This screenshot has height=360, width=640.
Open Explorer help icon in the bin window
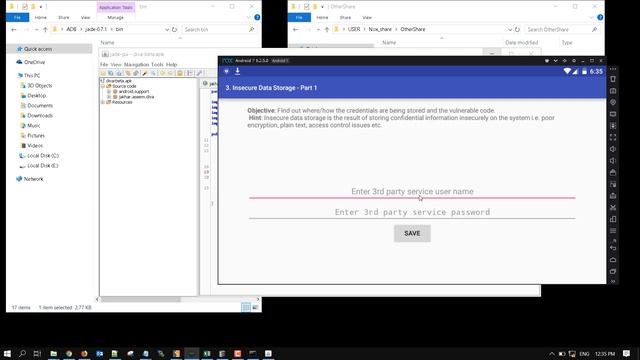257,17
